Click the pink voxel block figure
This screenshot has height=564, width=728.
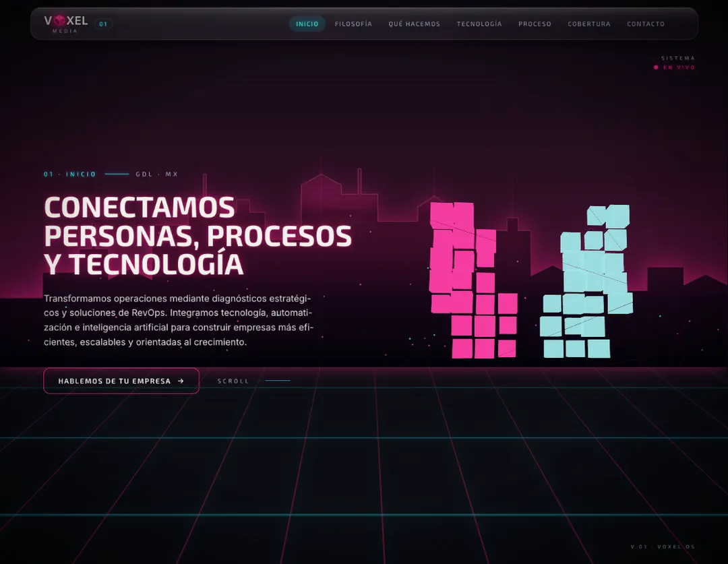click(473, 280)
